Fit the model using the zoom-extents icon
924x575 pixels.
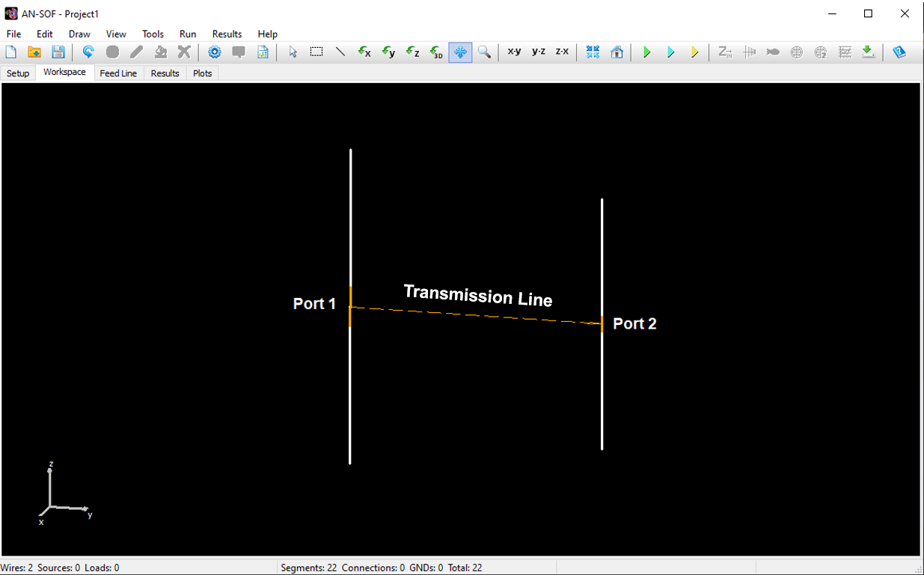click(x=593, y=52)
